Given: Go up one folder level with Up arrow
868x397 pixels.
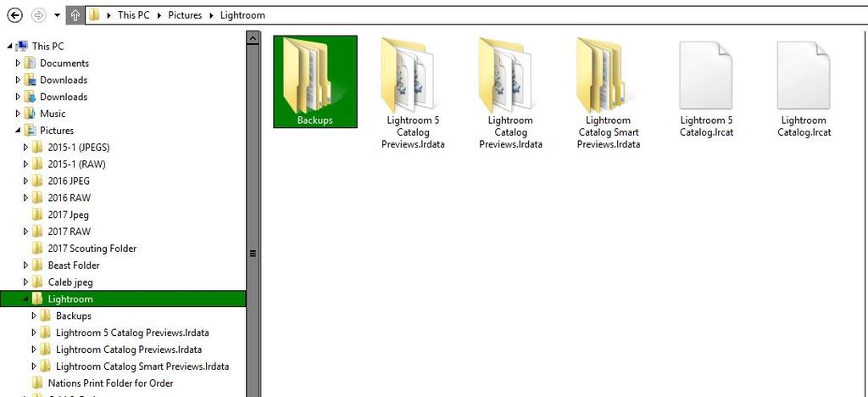Looking at the screenshot, I should (x=75, y=15).
